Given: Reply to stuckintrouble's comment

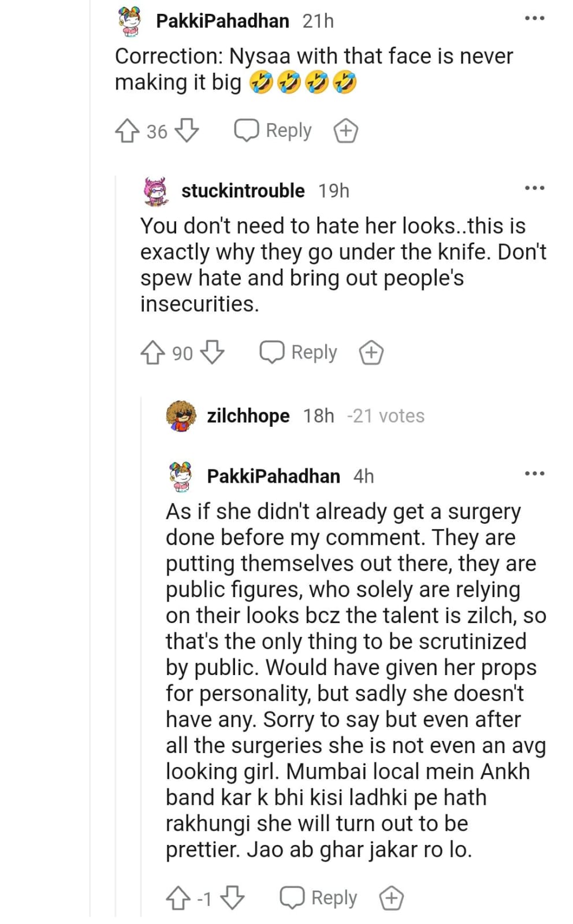Looking at the screenshot, I should tap(298, 353).
